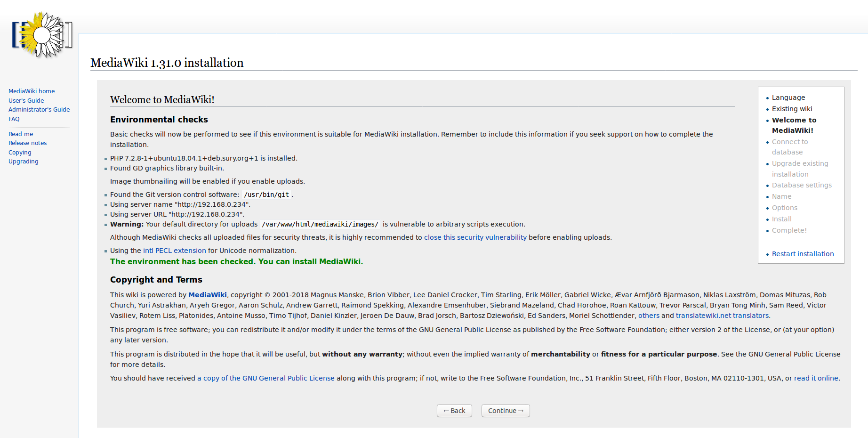This screenshot has height=438, width=868.
Task: Open the bold MediaWiki copyright link
Action: (x=207, y=295)
